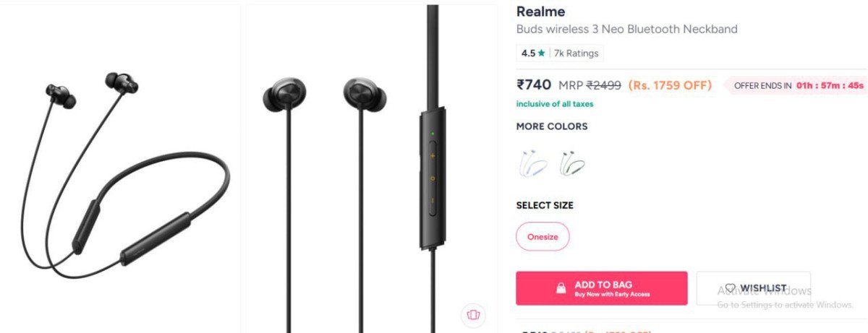Click the bag icon on Add to Bag
The height and width of the screenshot is (333, 868).
point(561,288)
